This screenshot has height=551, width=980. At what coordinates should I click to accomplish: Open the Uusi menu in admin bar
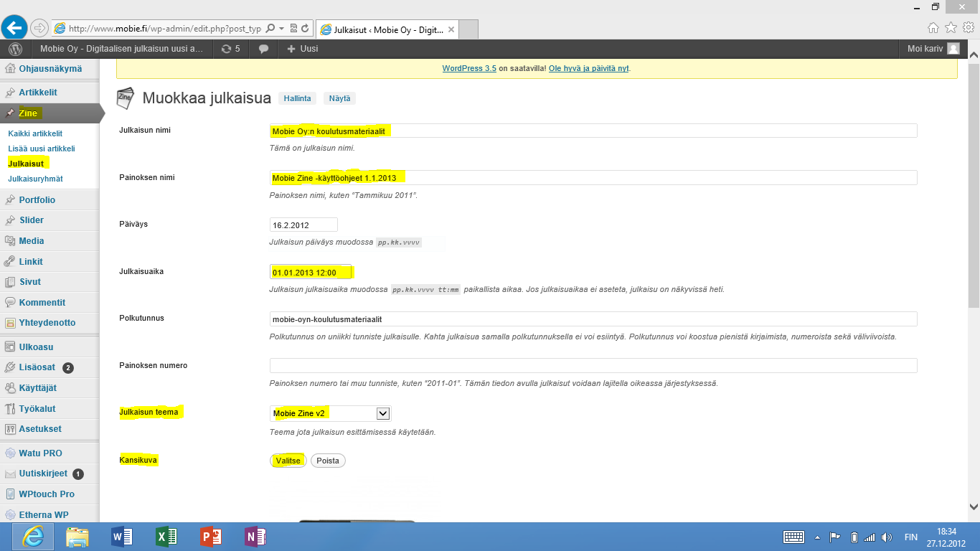(x=302, y=49)
